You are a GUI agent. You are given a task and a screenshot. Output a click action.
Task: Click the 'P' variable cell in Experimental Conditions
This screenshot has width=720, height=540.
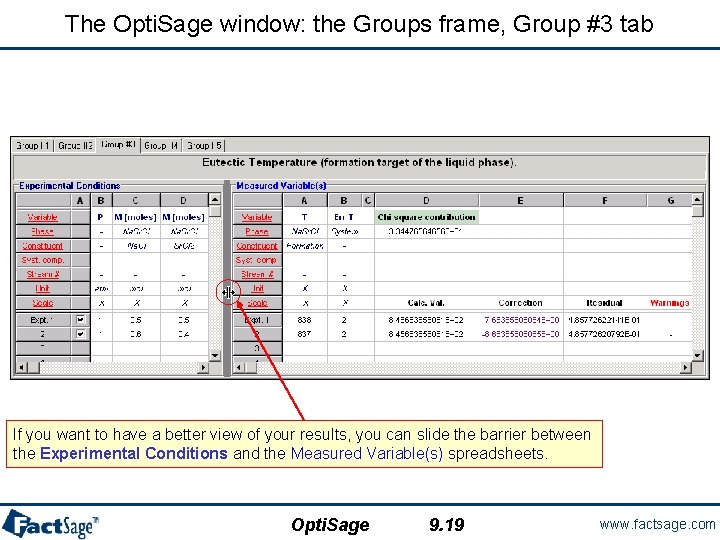tap(101, 217)
